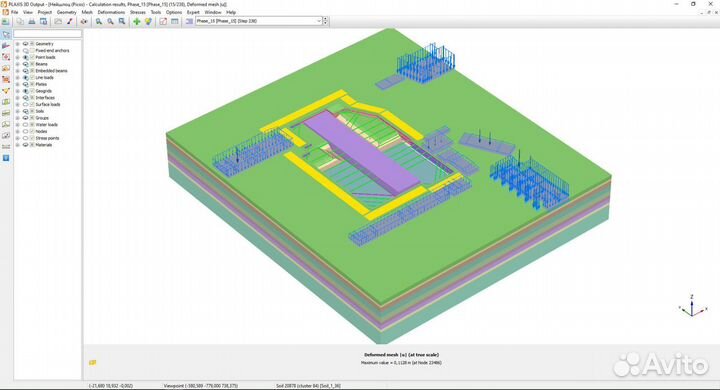Expand the Stress points tree node
Image resolution: width=720 pixels, height=390 pixels.
click(x=17, y=138)
